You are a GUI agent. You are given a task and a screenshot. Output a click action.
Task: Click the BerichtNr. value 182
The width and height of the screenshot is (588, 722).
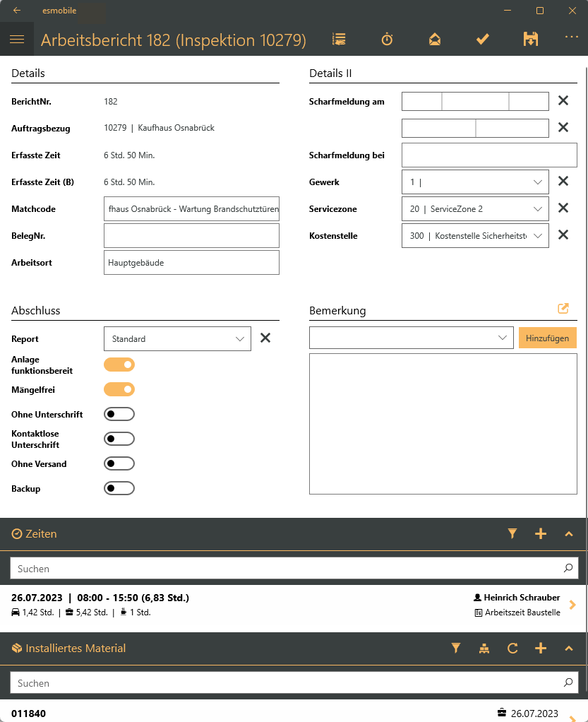tap(110, 101)
